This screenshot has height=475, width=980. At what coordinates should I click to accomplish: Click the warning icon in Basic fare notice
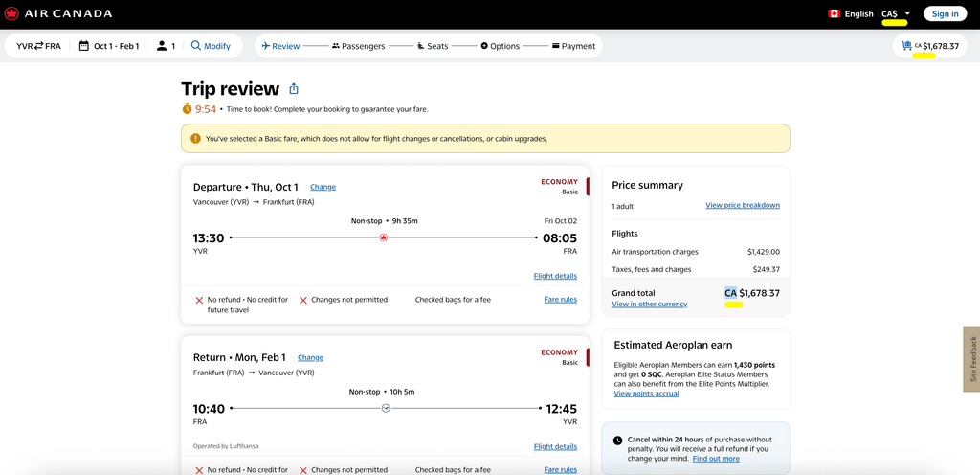tap(195, 138)
